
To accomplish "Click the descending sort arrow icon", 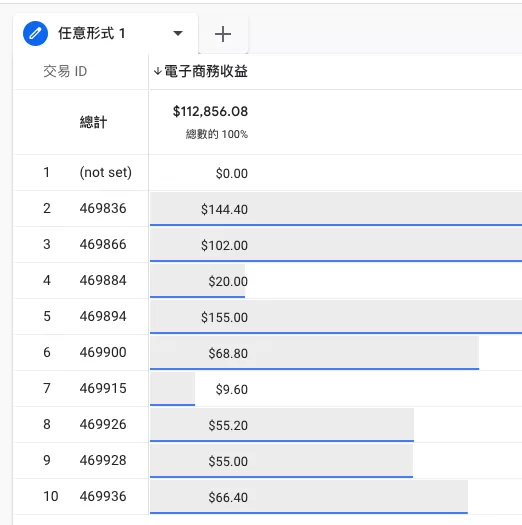I will point(157,71).
